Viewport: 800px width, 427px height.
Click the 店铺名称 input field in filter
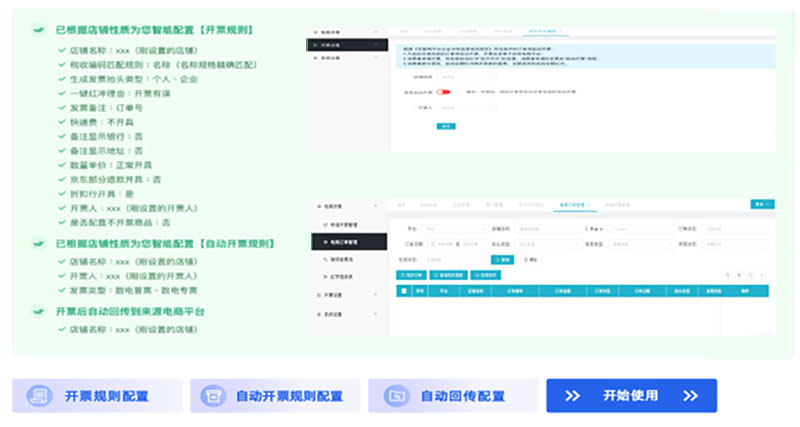tap(537, 229)
